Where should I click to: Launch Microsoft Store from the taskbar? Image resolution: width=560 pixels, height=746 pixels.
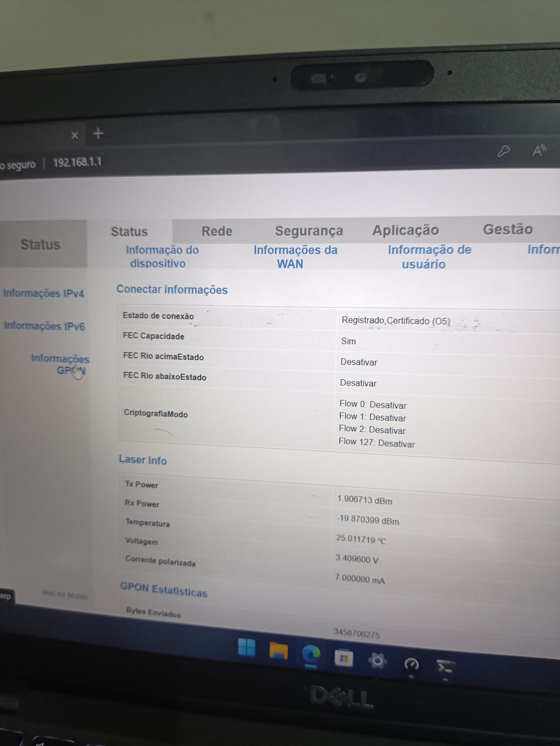pos(344,658)
